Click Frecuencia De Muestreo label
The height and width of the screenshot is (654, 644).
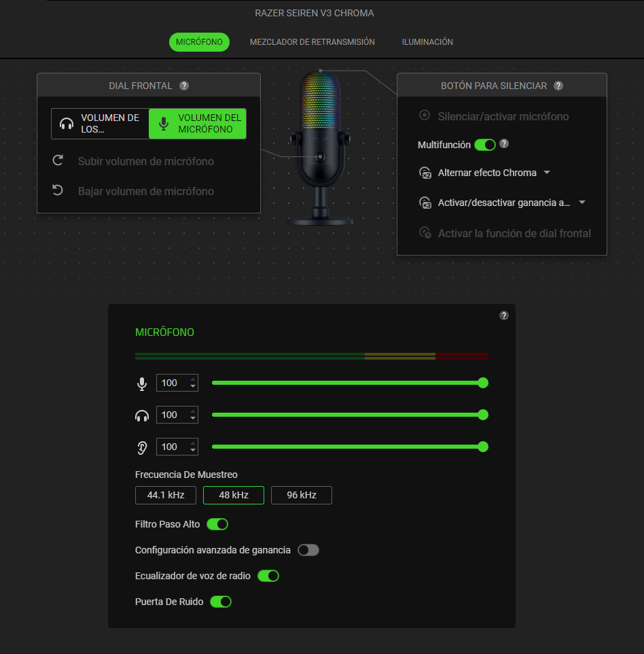click(186, 475)
